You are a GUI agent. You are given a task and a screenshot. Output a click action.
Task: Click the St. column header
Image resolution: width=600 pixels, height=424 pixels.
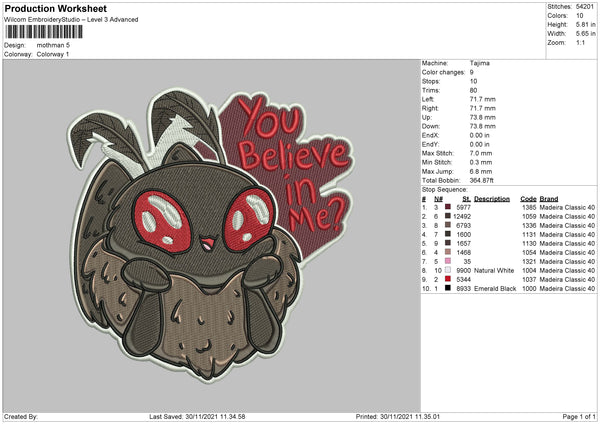(466, 199)
